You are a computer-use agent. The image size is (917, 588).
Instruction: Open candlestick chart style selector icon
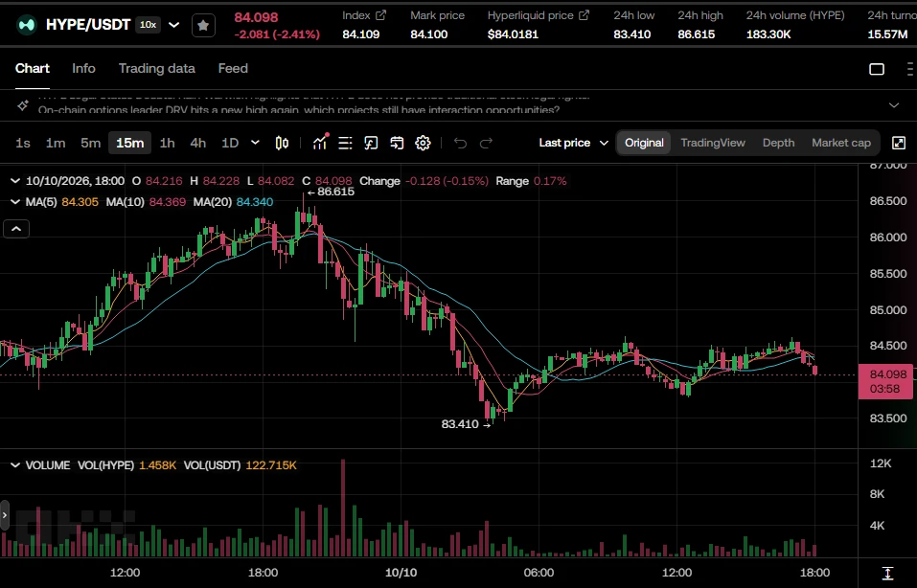point(282,143)
